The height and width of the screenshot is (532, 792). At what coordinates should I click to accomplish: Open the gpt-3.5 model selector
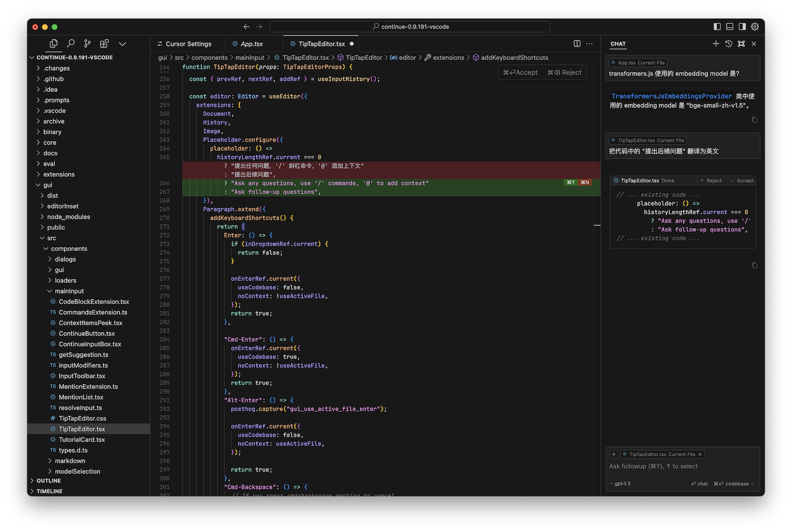click(x=622, y=484)
